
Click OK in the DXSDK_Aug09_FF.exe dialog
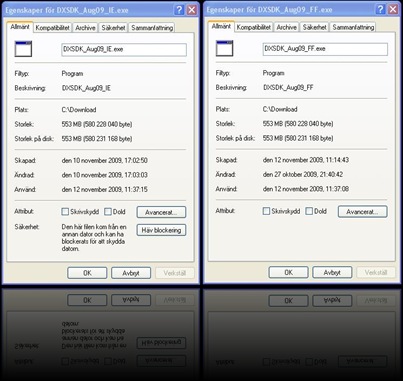289,272
